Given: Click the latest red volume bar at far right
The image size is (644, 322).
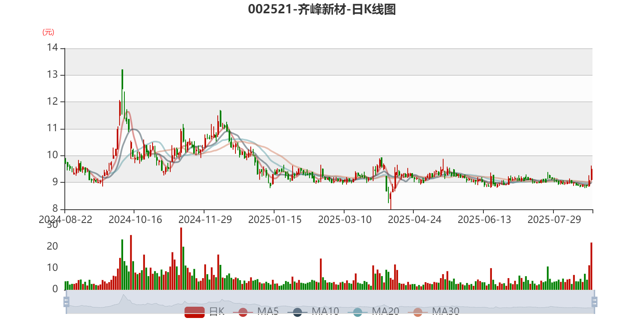Looking at the screenshot, I should [591, 266].
